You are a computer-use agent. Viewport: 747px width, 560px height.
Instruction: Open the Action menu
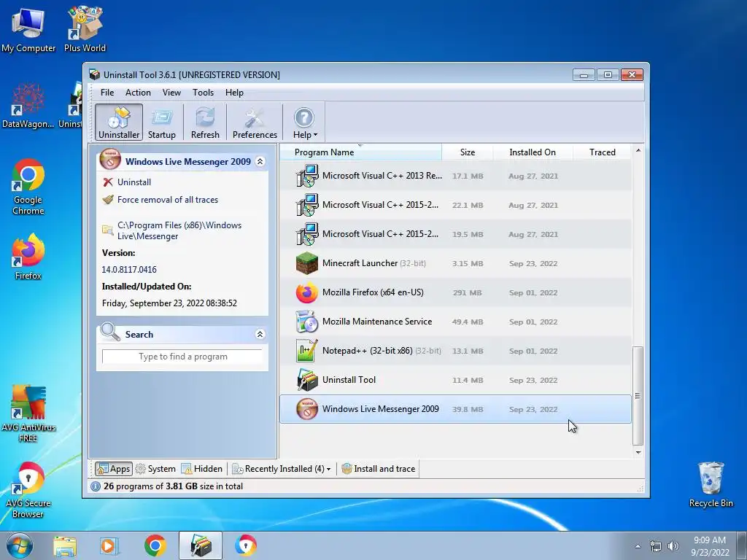138,93
